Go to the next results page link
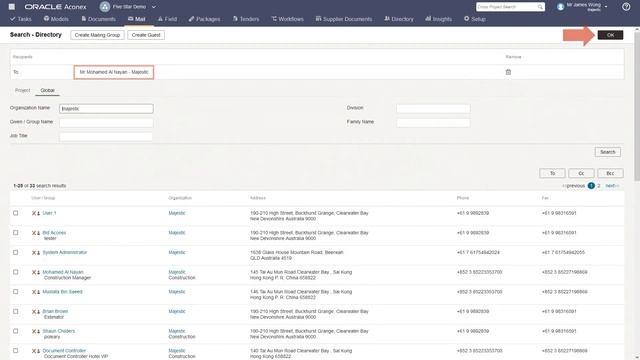The height and width of the screenshot is (360, 640). pyautogui.click(x=612, y=186)
